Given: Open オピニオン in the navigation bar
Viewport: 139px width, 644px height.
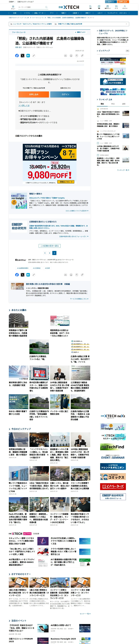Looking at the screenshot, I should [x=123, y=13].
